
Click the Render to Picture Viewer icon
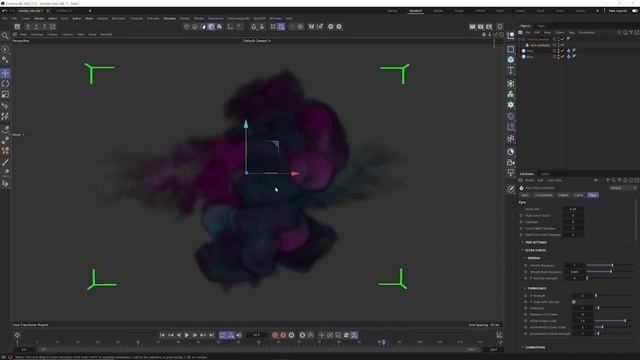480,27
